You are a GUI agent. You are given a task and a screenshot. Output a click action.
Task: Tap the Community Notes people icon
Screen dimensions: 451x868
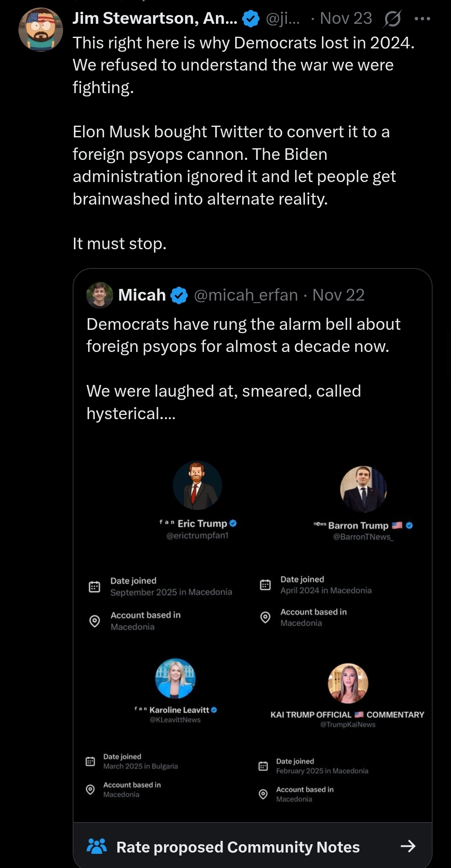click(x=96, y=846)
